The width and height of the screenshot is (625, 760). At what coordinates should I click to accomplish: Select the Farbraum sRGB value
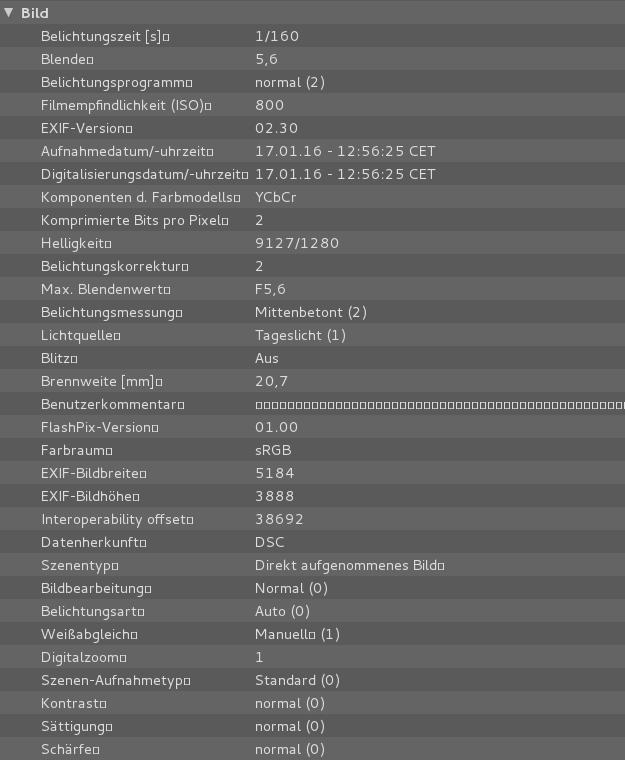(x=273, y=451)
